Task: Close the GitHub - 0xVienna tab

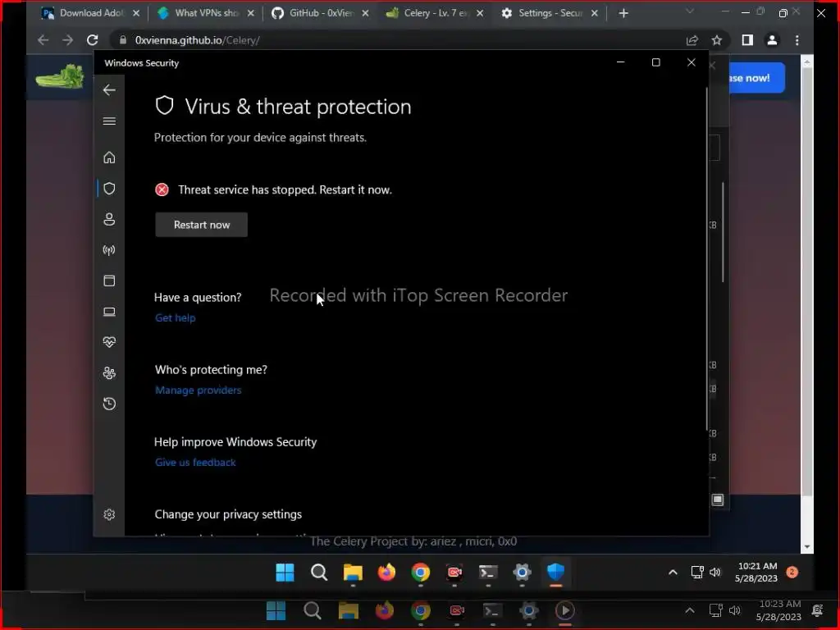Action: pyautogui.click(x=365, y=13)
